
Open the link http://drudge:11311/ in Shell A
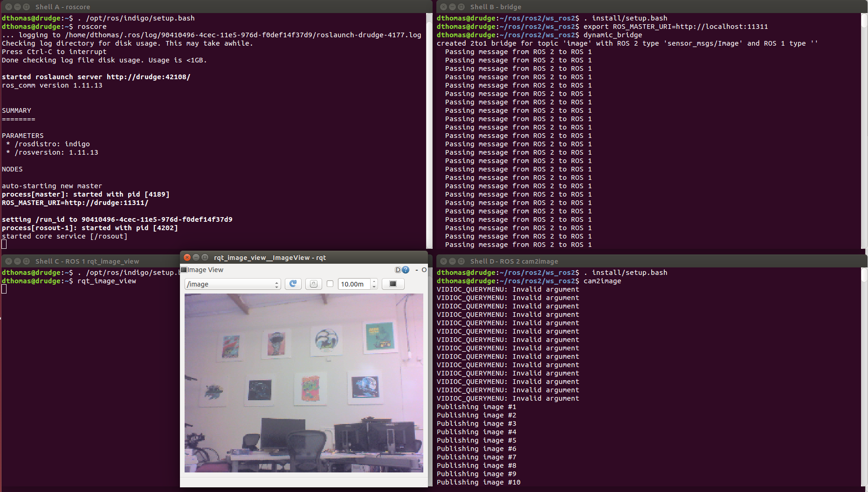pos(107,203)
